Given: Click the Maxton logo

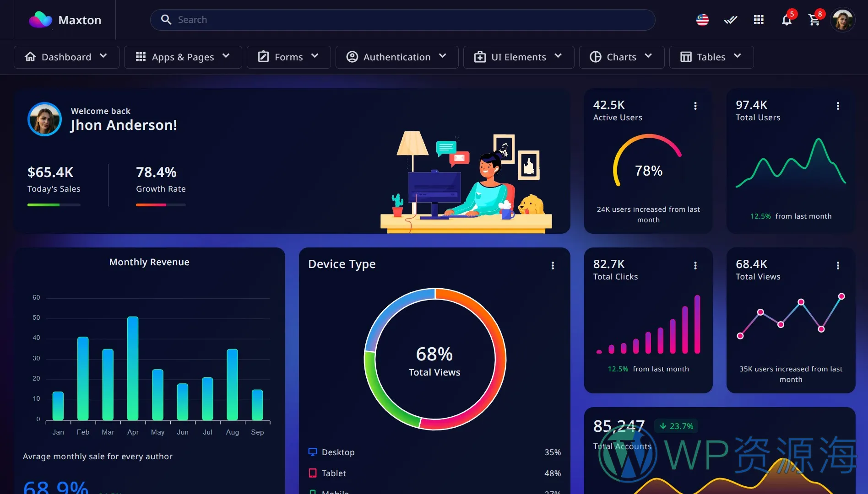Looking at the screenshot, I should pyautogui.click(x=65, y=20).
